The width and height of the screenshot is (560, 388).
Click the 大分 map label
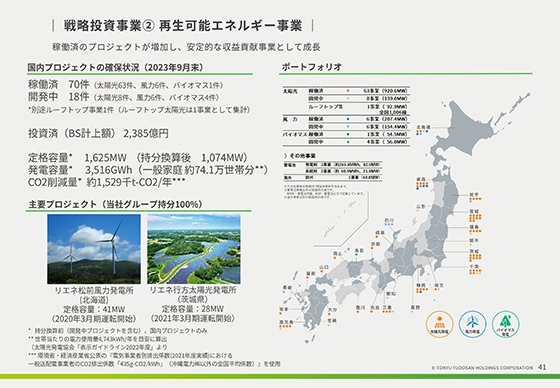pos(332,309)
